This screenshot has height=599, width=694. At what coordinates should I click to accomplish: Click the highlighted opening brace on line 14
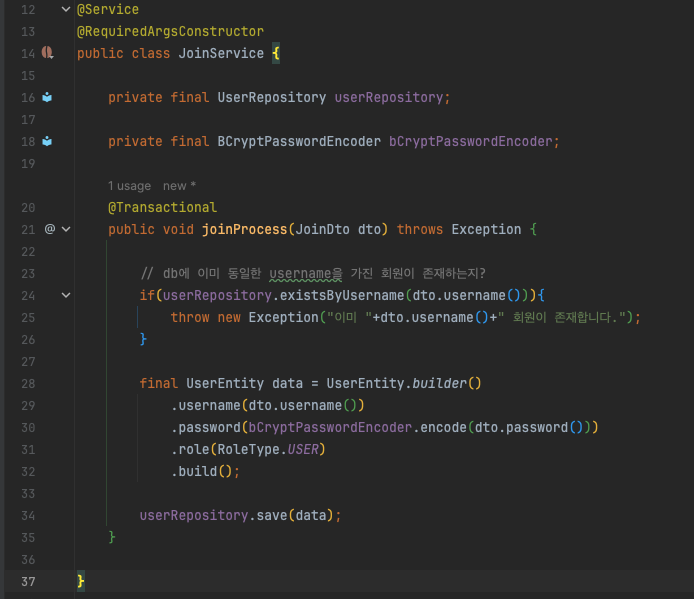(276, 53)
